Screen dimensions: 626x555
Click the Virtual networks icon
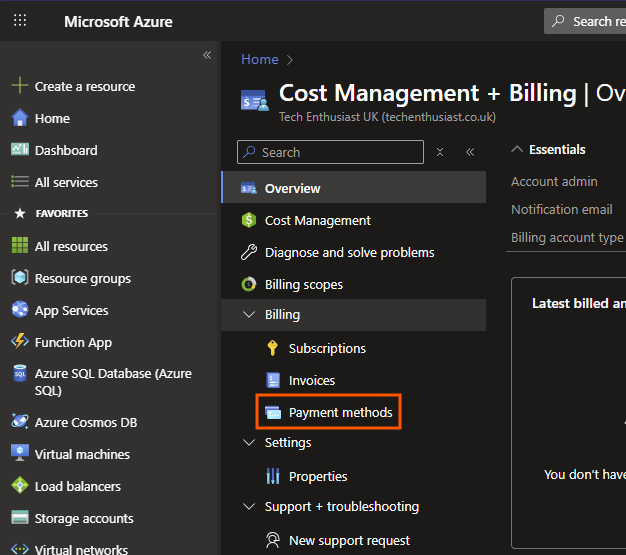20,549
